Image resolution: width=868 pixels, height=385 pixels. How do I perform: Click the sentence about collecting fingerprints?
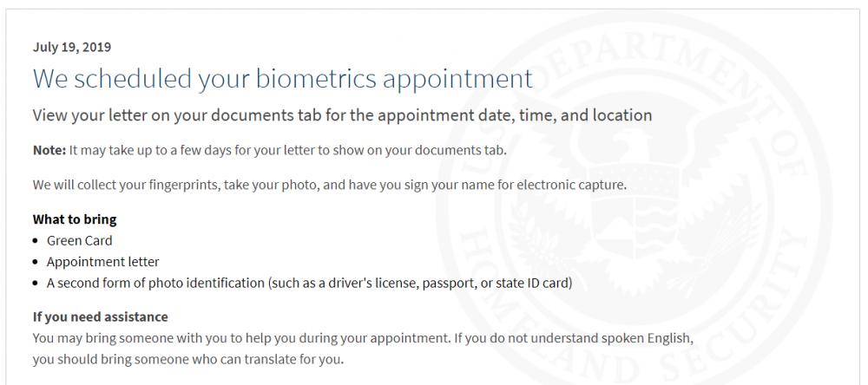(x=329, y=184)
